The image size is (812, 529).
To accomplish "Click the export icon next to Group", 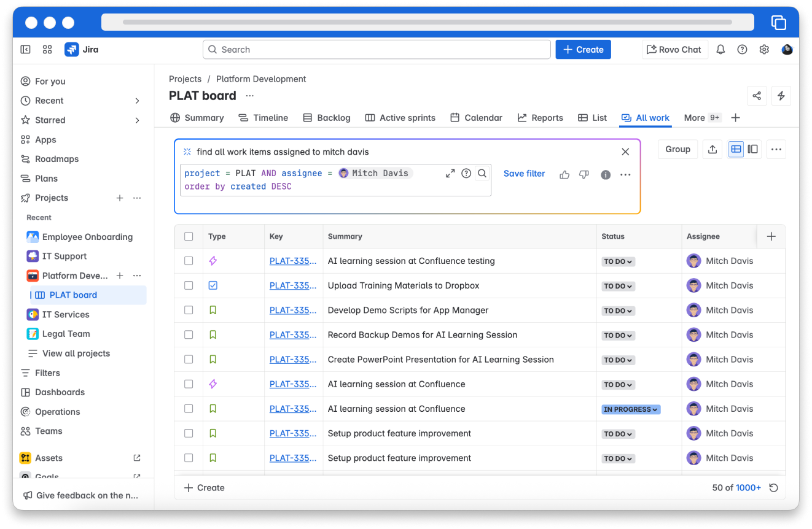I will click(712, 149).
